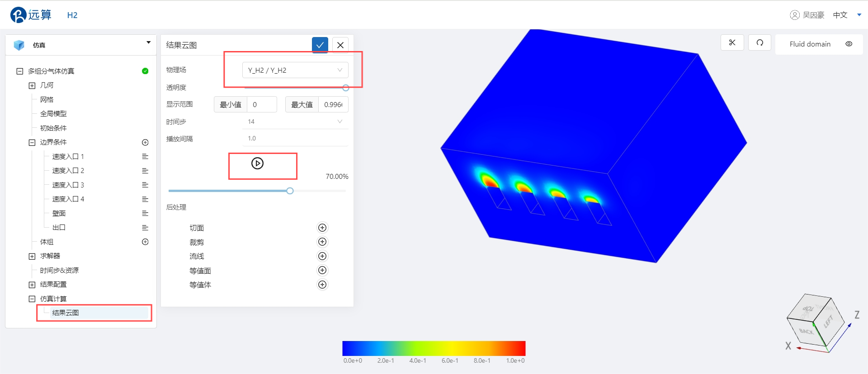
Task: Expand the 求解器 tree node
Action: point(32,256)
